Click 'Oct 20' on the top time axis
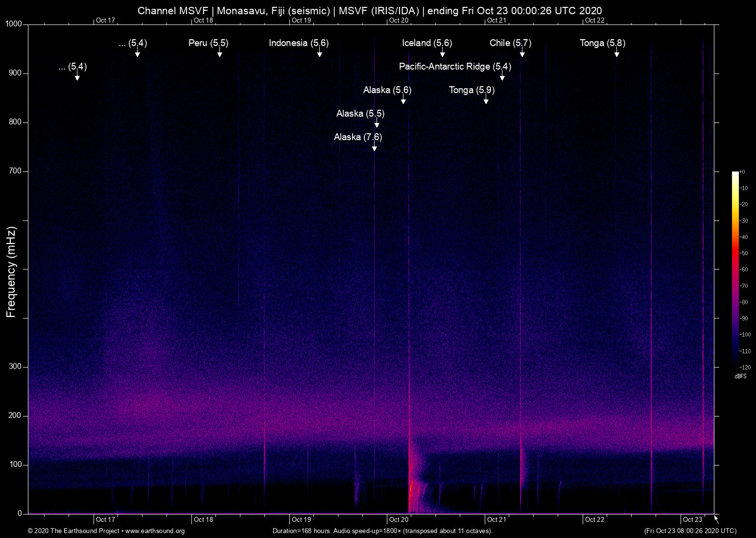Viewport: 756px width, 538px height. (399, 21)
